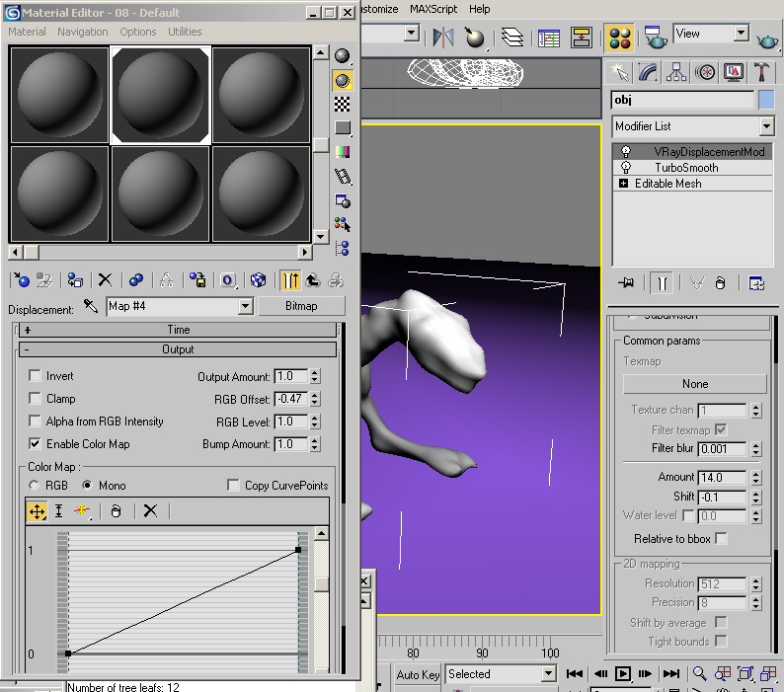Open the Modifier List dropdown

point(766,126)
